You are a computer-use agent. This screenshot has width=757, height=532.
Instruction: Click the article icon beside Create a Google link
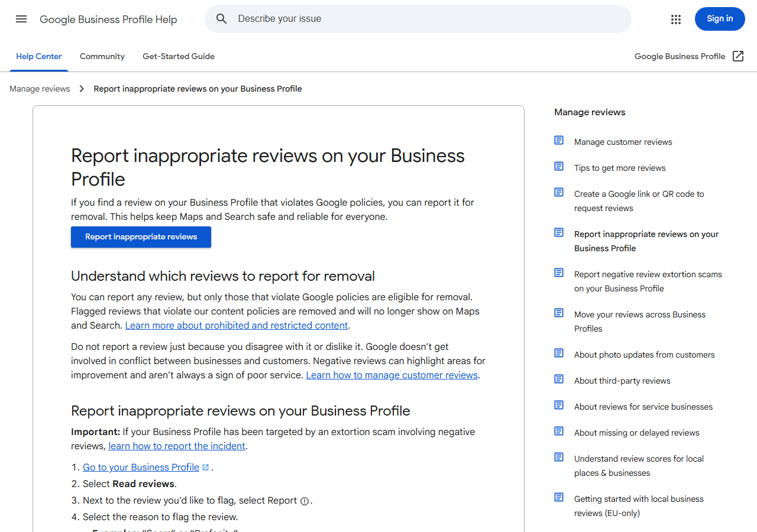(559, 192)
